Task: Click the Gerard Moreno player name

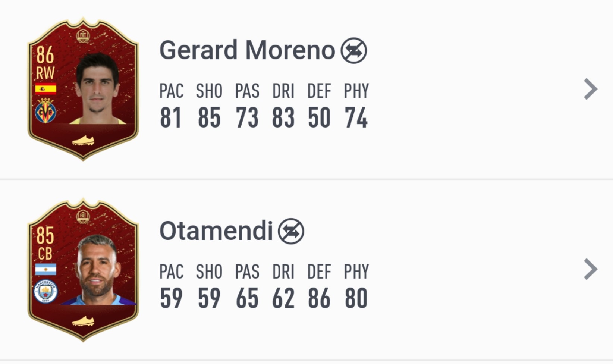Action: click(x=247, y=50)
